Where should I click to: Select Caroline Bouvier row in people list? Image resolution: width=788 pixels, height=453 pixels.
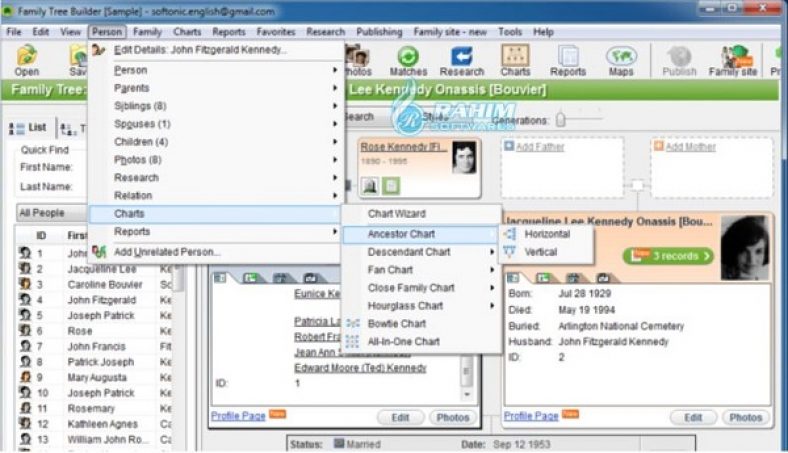[x=94, y=285]
